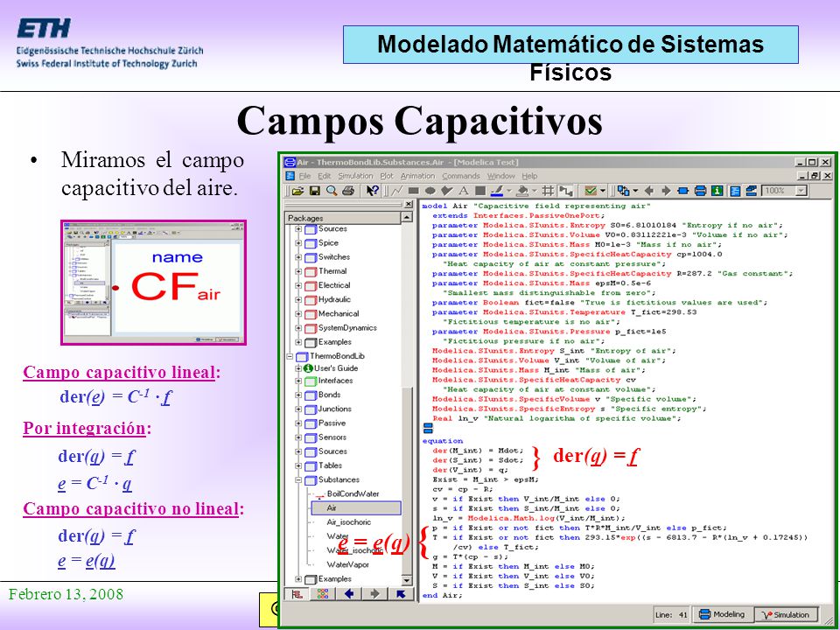Go to next class with right arrow
Image resolution: width=840 pixels, height=630 pixels.
point(667,191)
